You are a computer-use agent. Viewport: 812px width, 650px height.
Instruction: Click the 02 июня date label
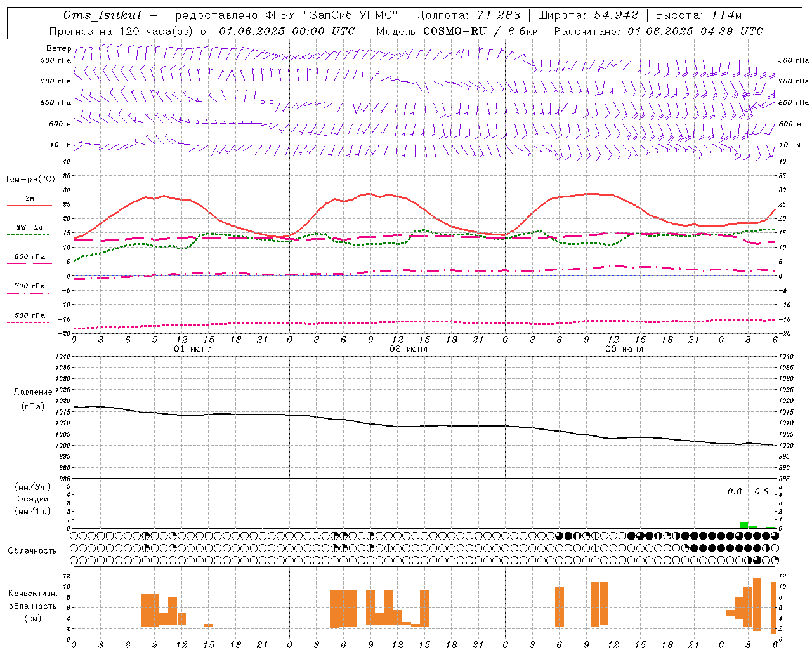(409, 349)
